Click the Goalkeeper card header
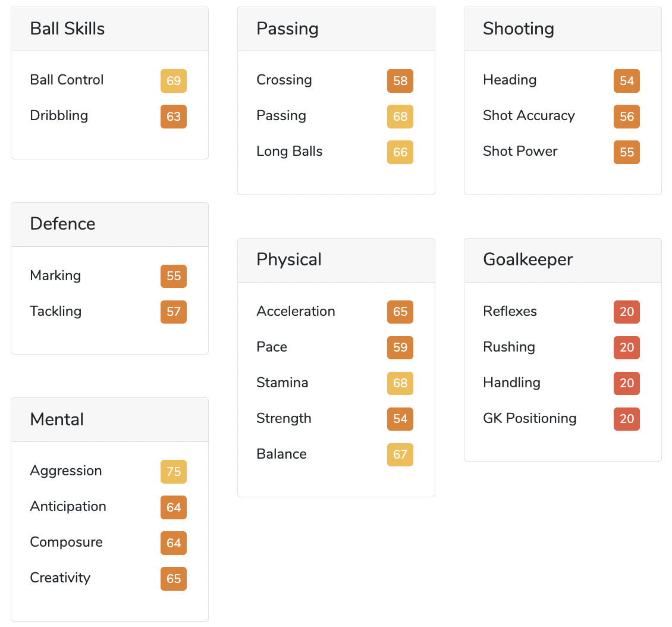The height and width of the screenshot is (627, 672). pos(563,260)
